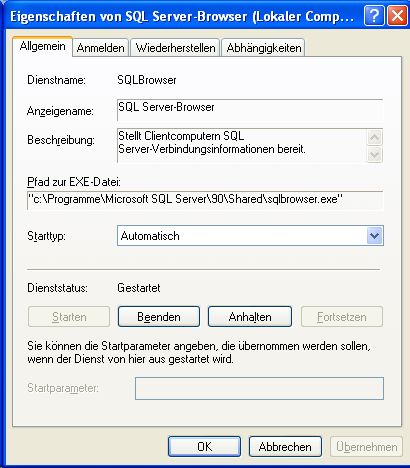Stop the service with Beenden
Screen dimensions: 410x468
coord(159,317)
